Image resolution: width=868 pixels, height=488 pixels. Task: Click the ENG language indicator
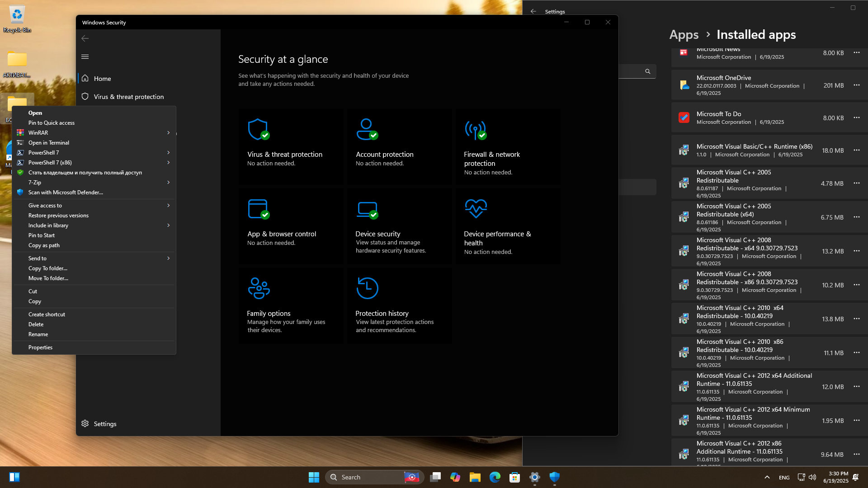pyautogui.click(x=784, y=478)
